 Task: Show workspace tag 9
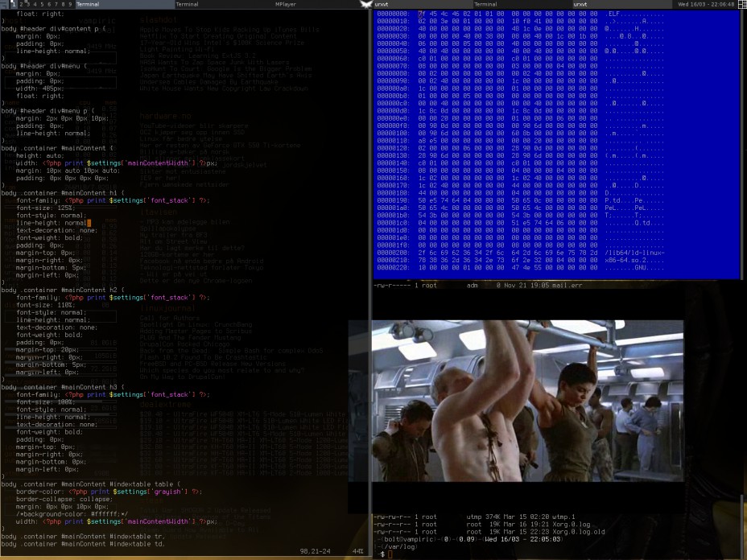click(x=71, y=4)
